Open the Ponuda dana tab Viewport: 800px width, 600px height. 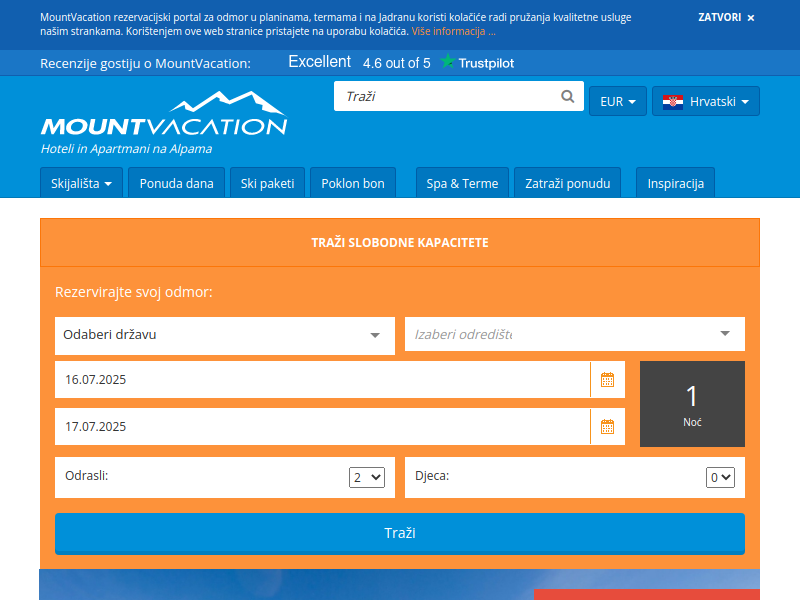177,183
